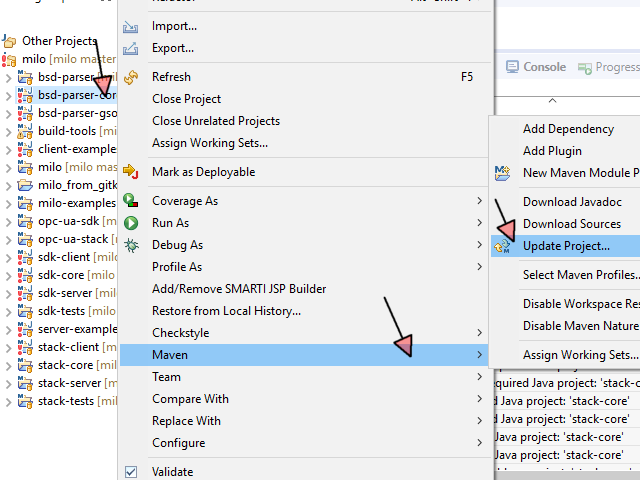The width and height of the screenshot is (640, 480).
Task: Click the bsd-parser-core project icon
Action: tap(25, 95)
